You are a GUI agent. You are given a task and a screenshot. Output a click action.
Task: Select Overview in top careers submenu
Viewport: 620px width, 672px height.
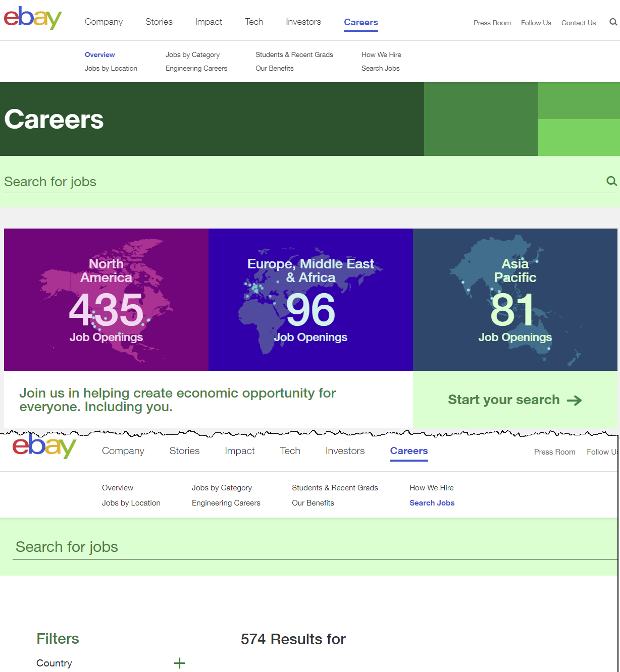tap(100, 54)
